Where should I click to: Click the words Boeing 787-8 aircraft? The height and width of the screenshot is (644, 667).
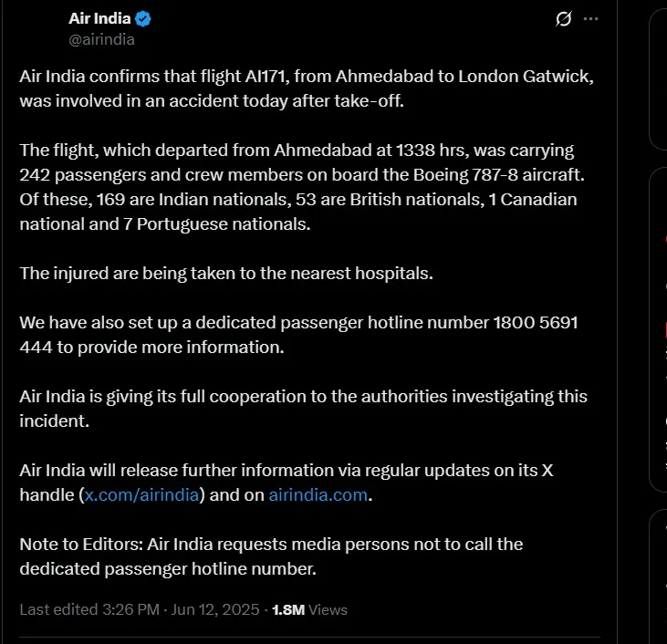click(x=506, y=174)
